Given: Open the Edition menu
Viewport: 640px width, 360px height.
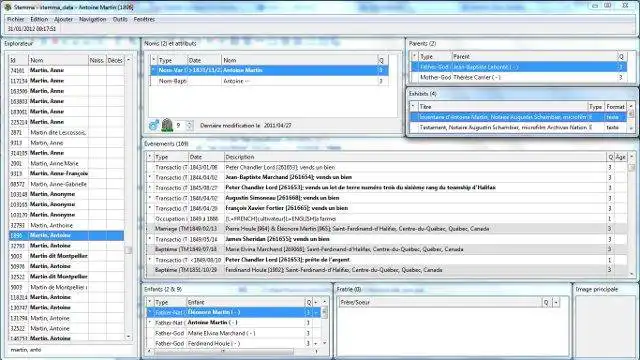Looking at the screenshot, I should pos(39,19).
